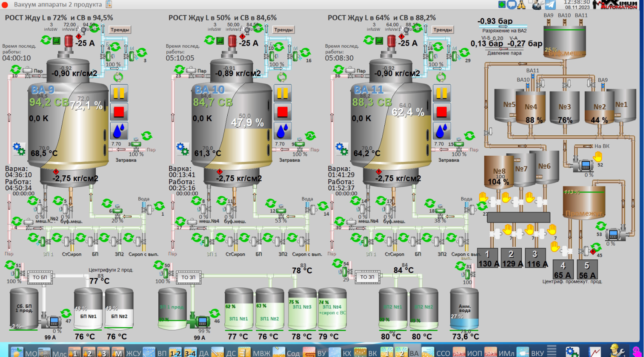This screenshot has height=357, width=644.
Task: Open Тренды for vacuum pan ВА 11
Action: pyautogui.click(x=442, y=30)
